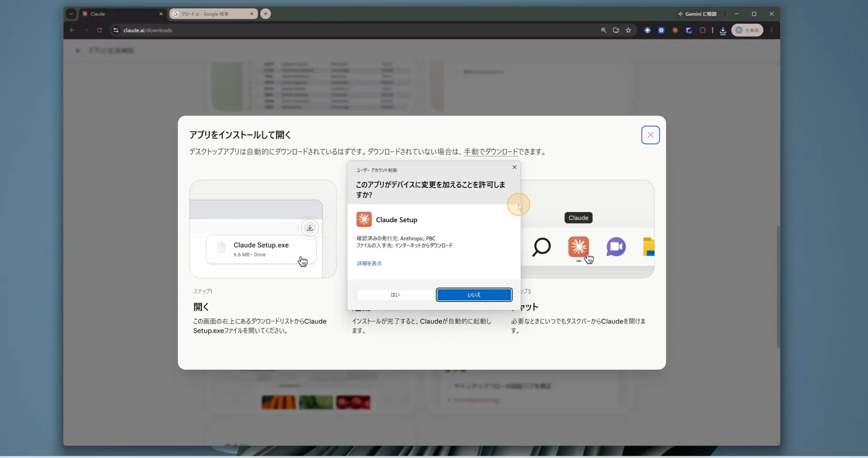Viewport: 868px width, 458px height.
Task: Click the Claude tooltip label in illustration
Action: coord(578,218)
